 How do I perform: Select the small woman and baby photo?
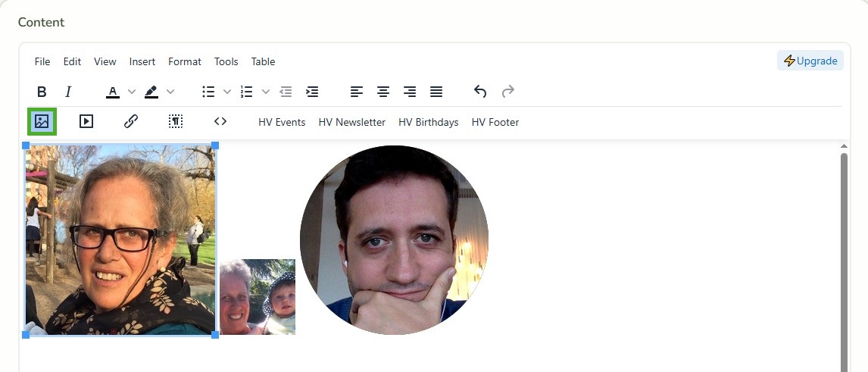(258, 297)
